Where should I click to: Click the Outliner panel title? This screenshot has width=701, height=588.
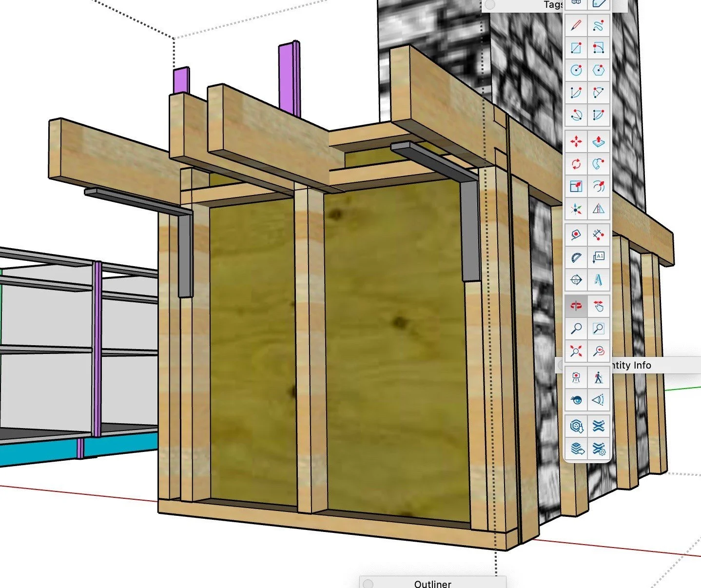click(x=433, y=584)
